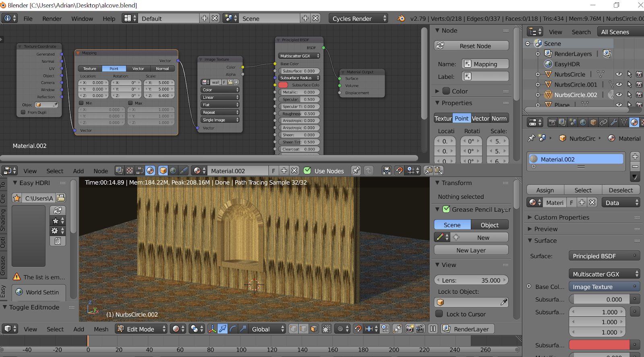Viewport: 644px width, 357px height.
Task: Select the object shader type cube icon
Action: 163,171
